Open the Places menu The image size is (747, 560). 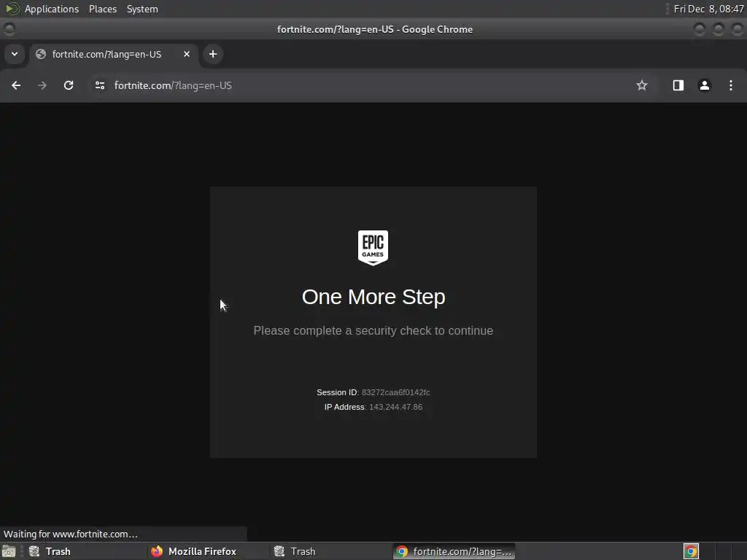[x=103, y=9]
